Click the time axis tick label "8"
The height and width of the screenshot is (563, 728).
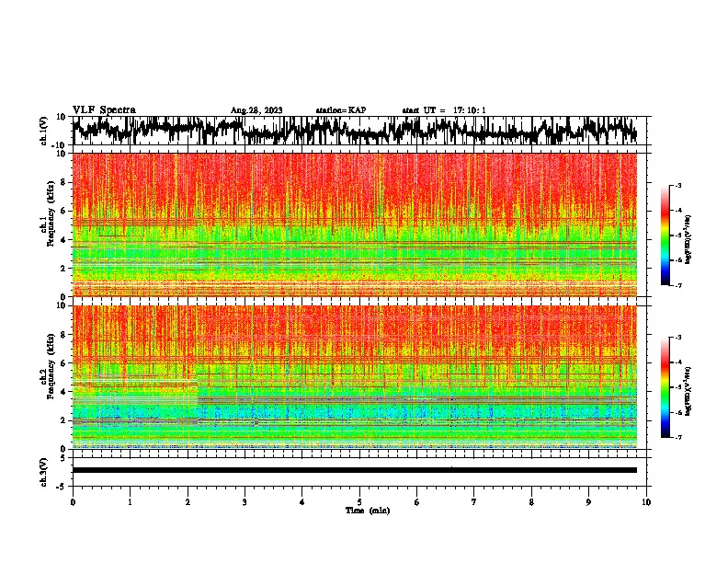[x=531, y=502]
